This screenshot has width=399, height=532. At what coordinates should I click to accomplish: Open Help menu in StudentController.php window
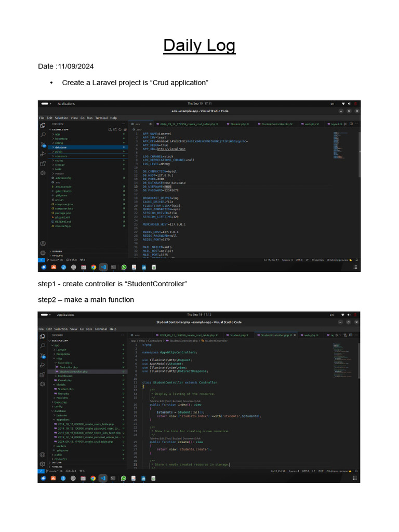click(113, 329)
